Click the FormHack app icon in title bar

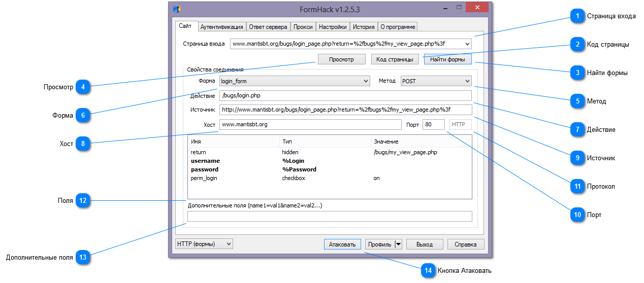click(x=177, y=9)
